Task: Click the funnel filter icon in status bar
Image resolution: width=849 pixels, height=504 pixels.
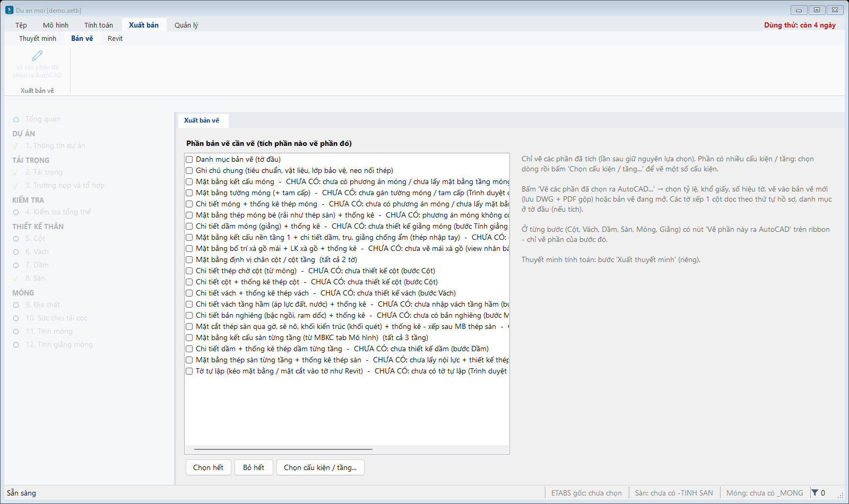Action: [815, 493]
